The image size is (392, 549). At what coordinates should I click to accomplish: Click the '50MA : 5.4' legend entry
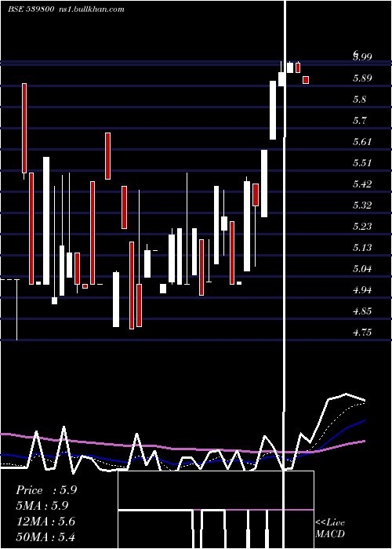[45, 536]
